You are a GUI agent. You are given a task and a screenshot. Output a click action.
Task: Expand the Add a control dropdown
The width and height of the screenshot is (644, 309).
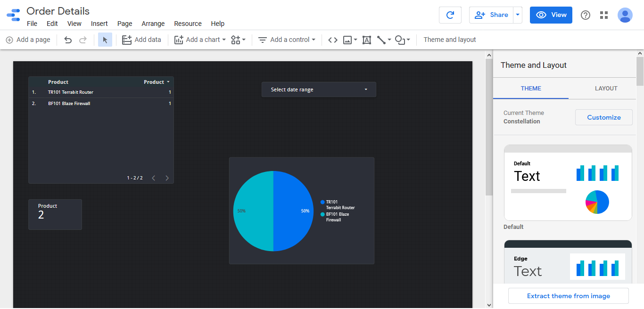click(x=287, y=40)
